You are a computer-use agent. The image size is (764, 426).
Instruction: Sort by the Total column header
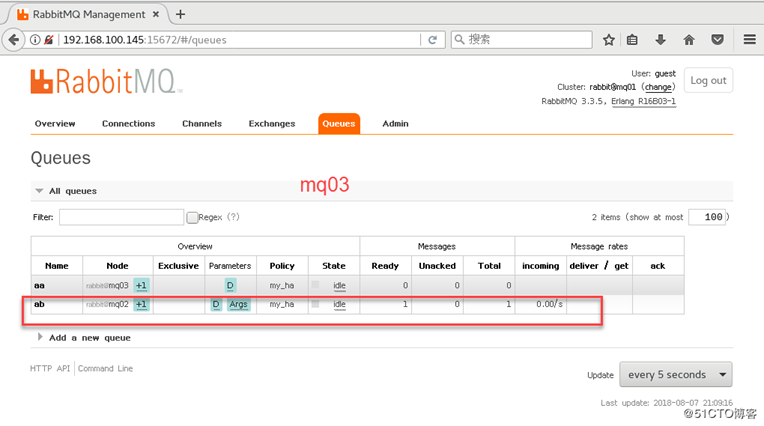(x=489, y=266)
